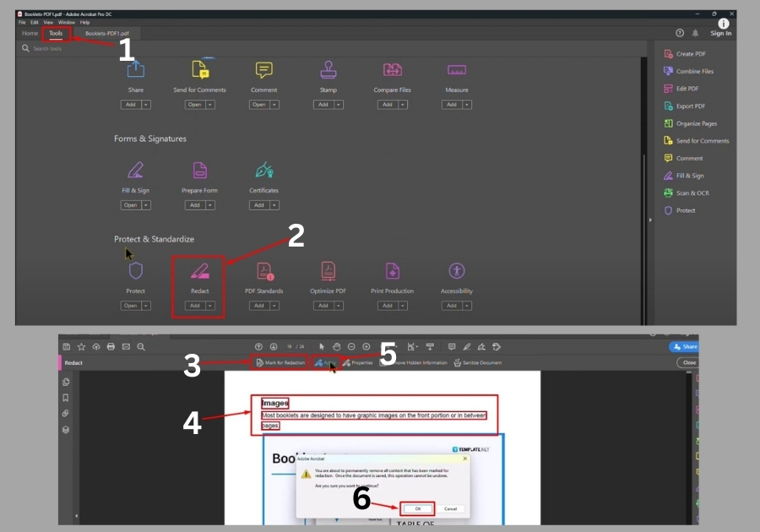Select the hand pan tool
Viewport: 760px width, 532px height.
tap(336, 346)
